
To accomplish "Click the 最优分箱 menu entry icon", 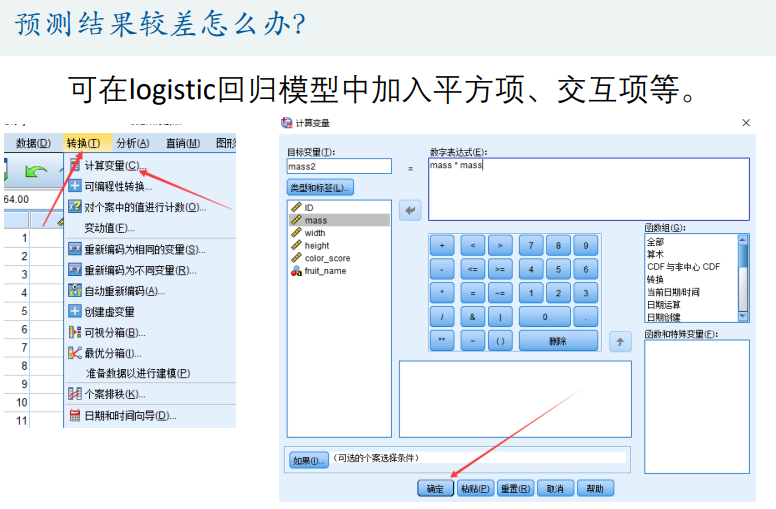I will coord(74,353).
